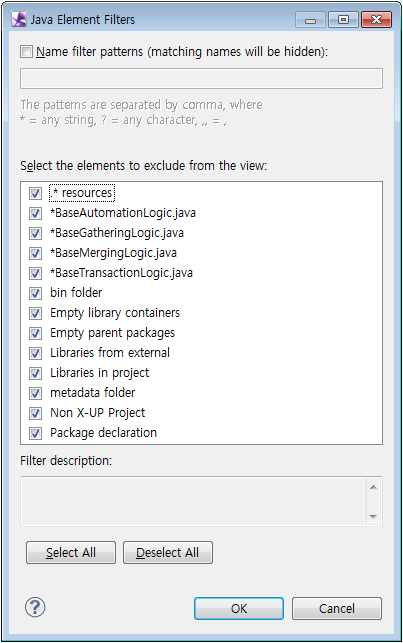Viewport: 403px width, 643px height.
Task: Uncheck *BaseTransactionLogic.java filter
Action: click(x=35, y=273)
